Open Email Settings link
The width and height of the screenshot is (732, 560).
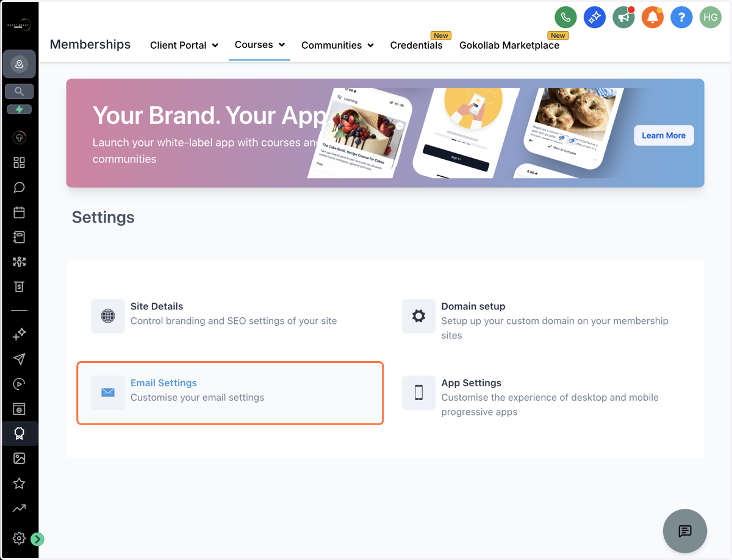[x=163, y=382]
